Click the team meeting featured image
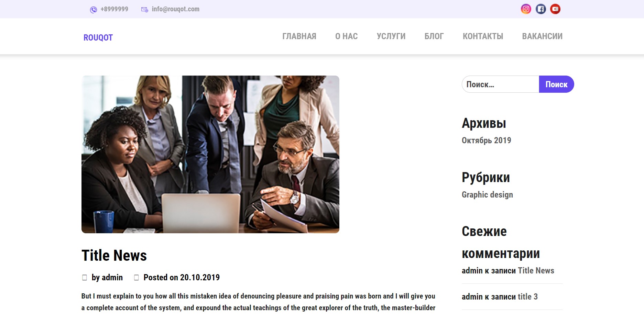644x315 pixels. tap(210, 154)
